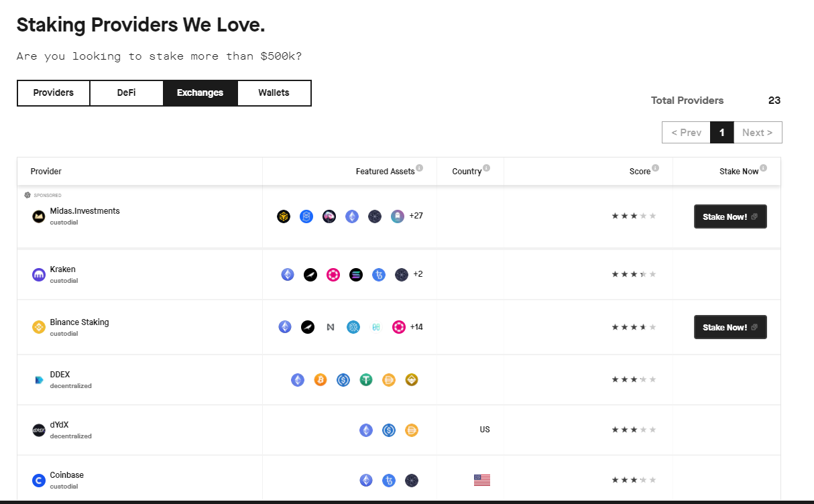Screen dimensions: 814x504
Task: Expand the +27 assets for Midas.Investments
Action: click(x=416, y=216)
